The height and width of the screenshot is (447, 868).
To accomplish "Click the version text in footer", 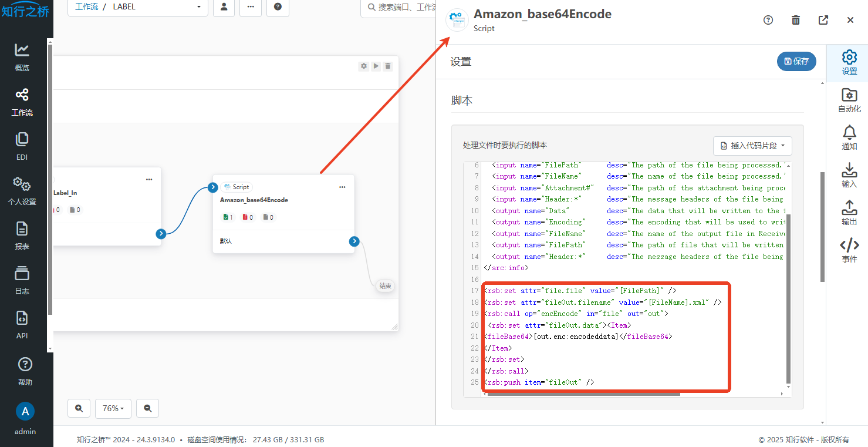I will coord(126,439).
